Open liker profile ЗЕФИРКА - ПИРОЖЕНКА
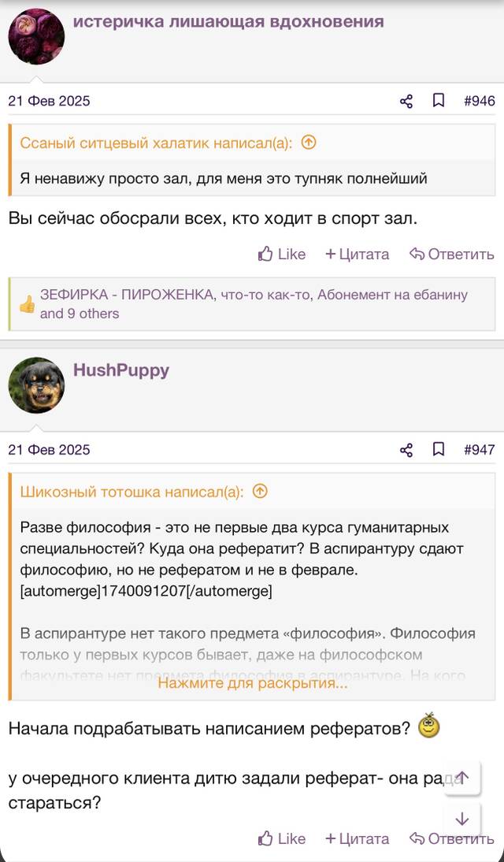 pyautogui.click(x=127, y=295)
